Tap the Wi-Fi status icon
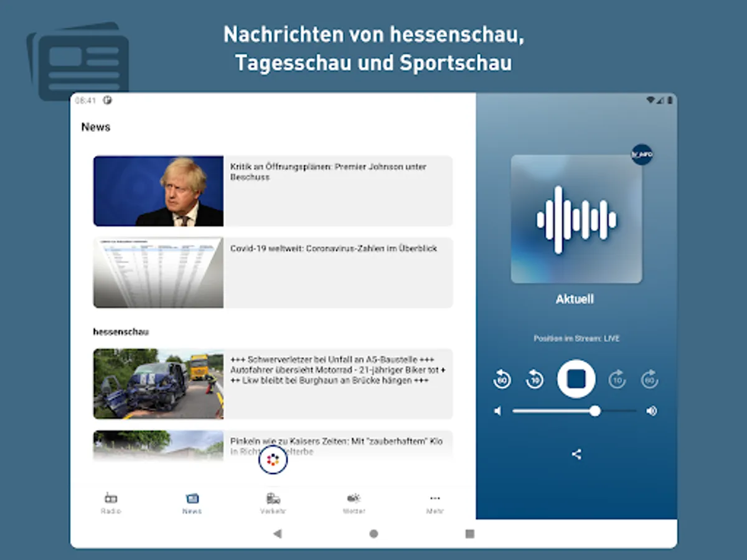 click(651, 100)
